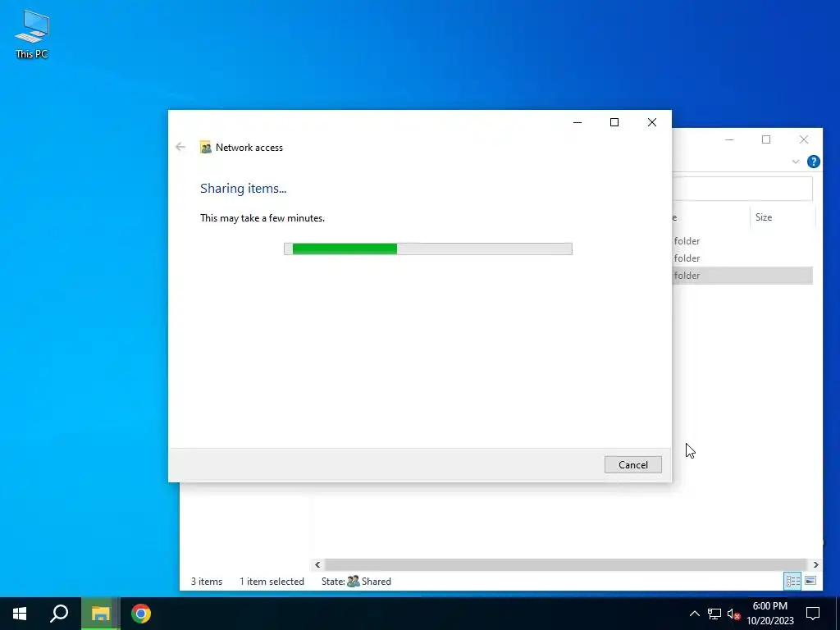Maximize the File Explorer window

766,139
